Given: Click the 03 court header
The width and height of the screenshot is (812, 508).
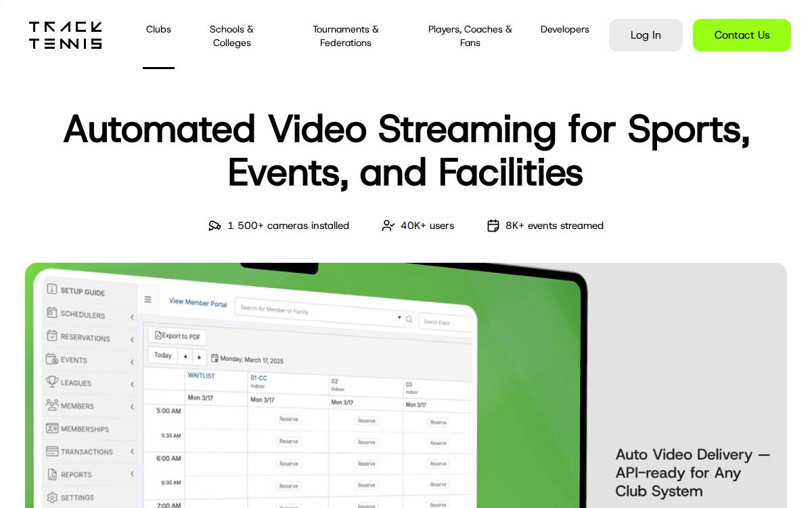Looking at the screenshot, I should coord(409,384).
